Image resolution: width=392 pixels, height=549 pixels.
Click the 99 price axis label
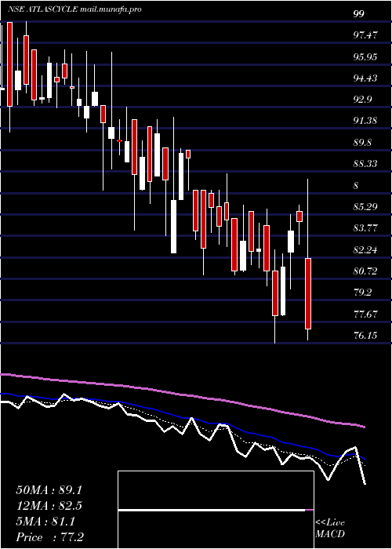click(359, 13)
